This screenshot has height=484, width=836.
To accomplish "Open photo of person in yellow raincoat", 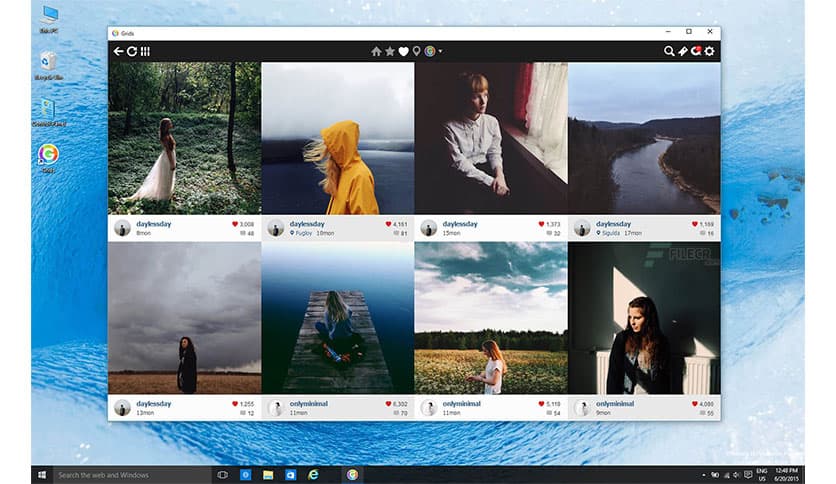I will point(337,138).
